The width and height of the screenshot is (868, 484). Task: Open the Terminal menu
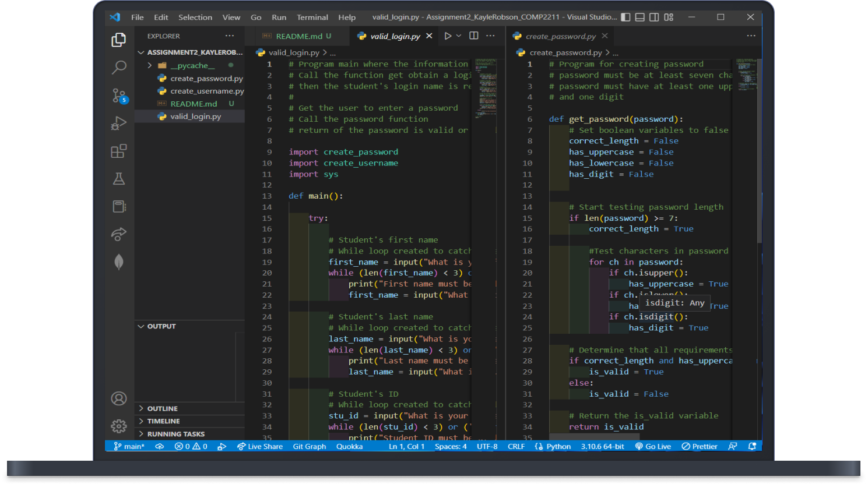pyautogui.click(x=312, y=17)
